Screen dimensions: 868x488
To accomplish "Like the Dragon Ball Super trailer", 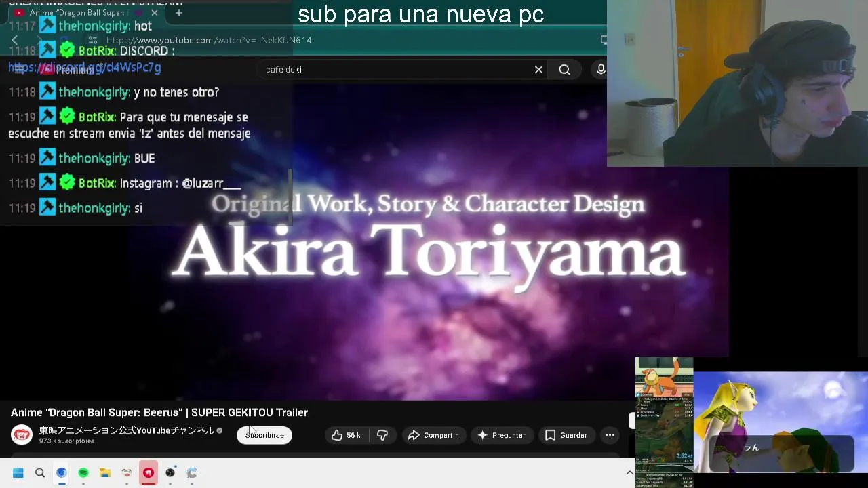I will tap(346, 435).
